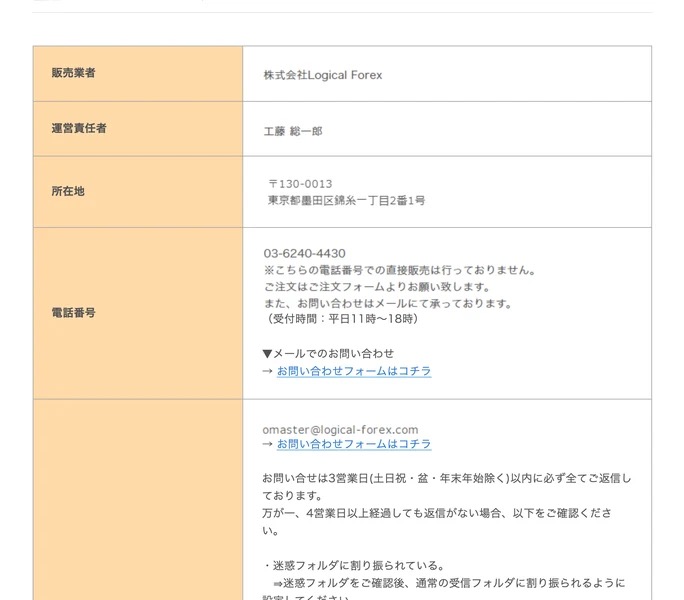
Task: Click postal code 〒130-0013
Action: (300, 184)
